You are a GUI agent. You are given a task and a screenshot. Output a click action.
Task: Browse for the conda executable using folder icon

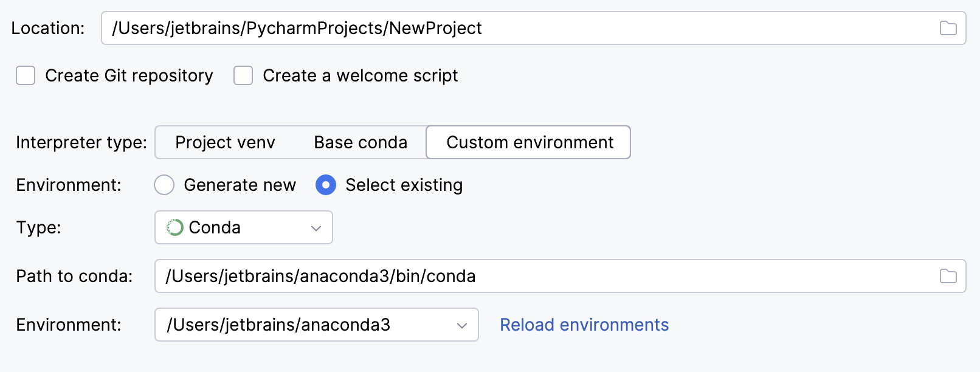coord(949,276)
